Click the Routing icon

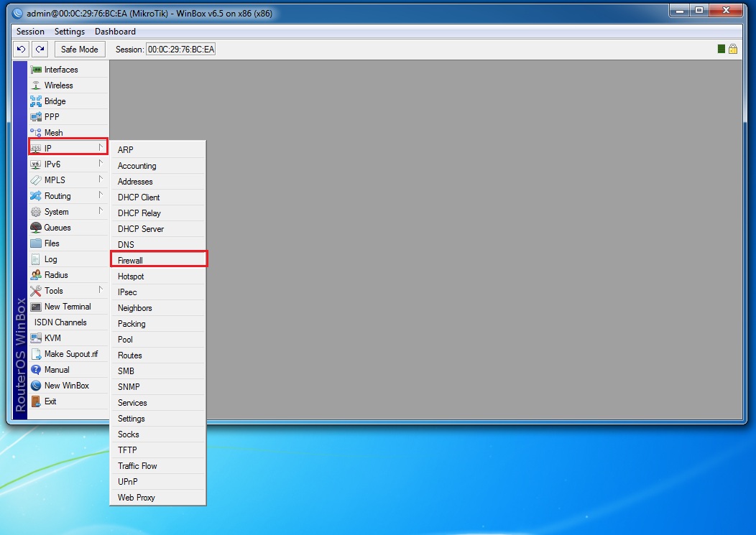pyautogui.click(x=36, y=195)
